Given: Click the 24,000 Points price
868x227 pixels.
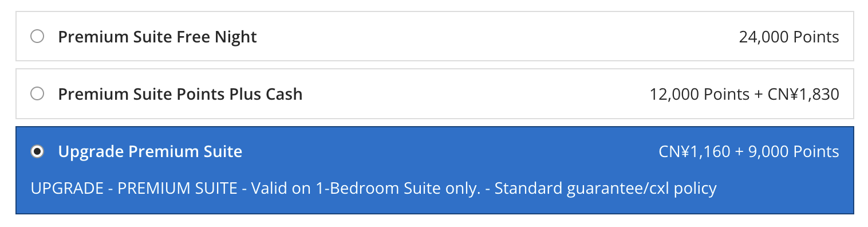Looking at the screenshot, I should (x=789, y=37).
